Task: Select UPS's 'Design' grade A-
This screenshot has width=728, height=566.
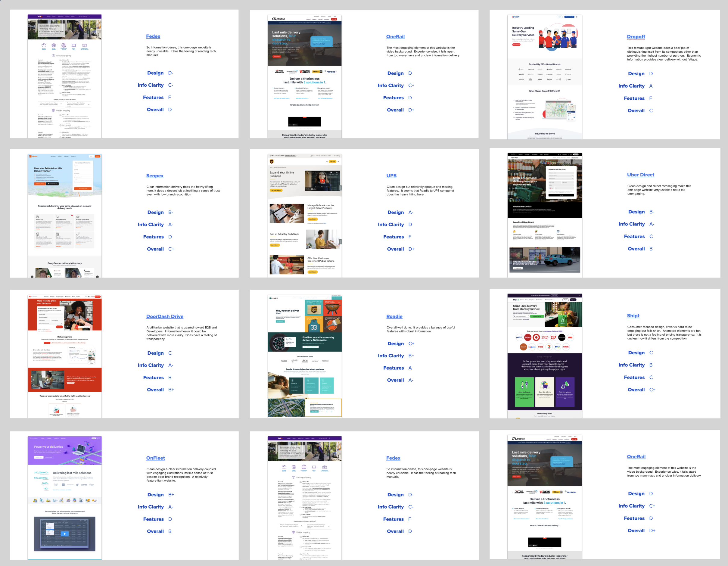Action: coord(411,212)
